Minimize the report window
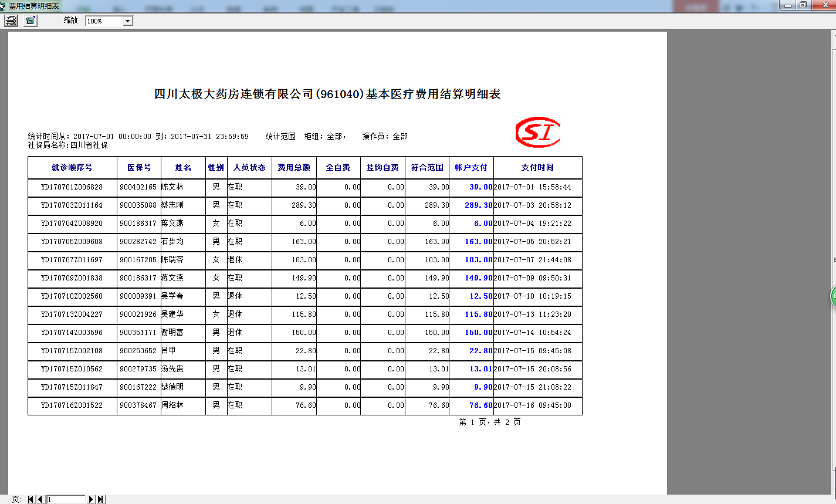 click(787, 5)
